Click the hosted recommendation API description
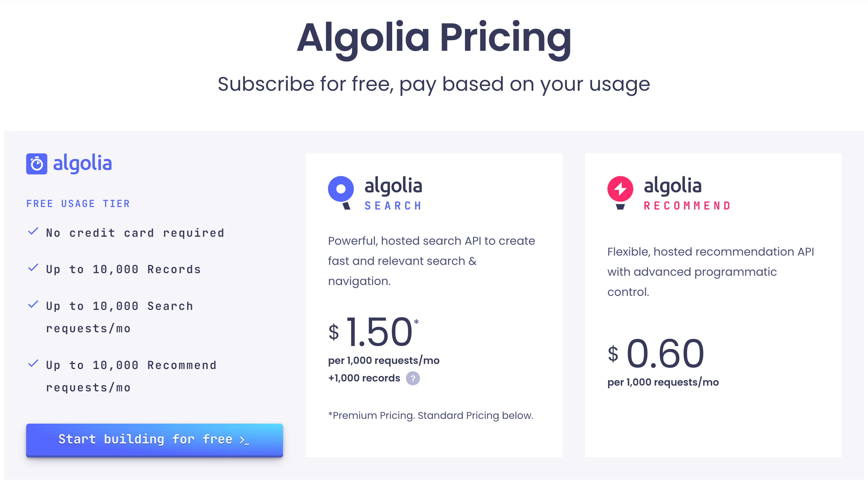 [x=710, y=271]
